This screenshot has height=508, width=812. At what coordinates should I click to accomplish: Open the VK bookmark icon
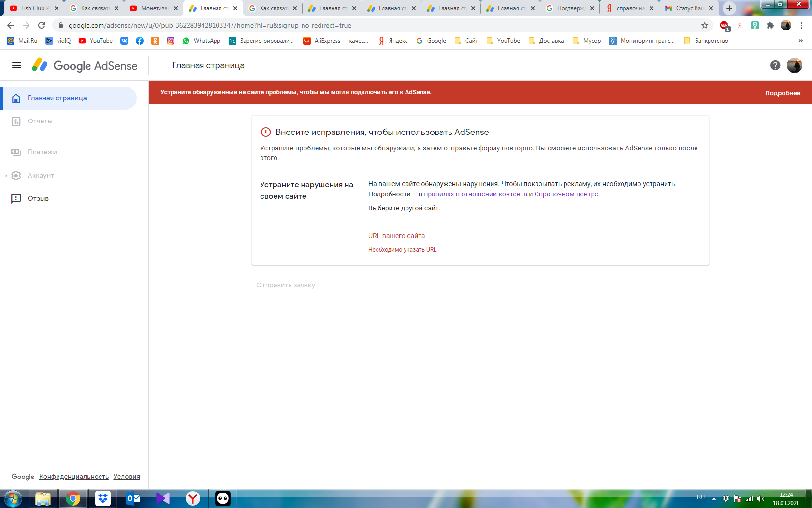click(124, 41)
